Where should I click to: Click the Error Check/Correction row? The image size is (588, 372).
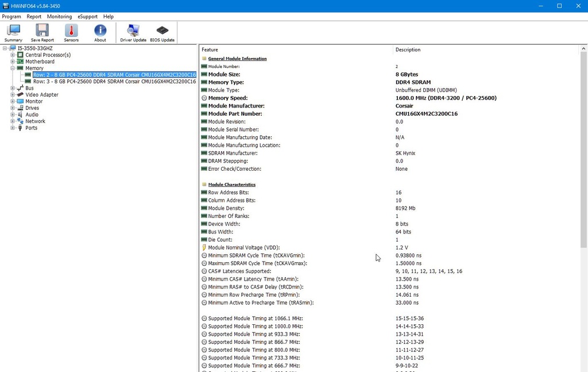click(390, 169)
